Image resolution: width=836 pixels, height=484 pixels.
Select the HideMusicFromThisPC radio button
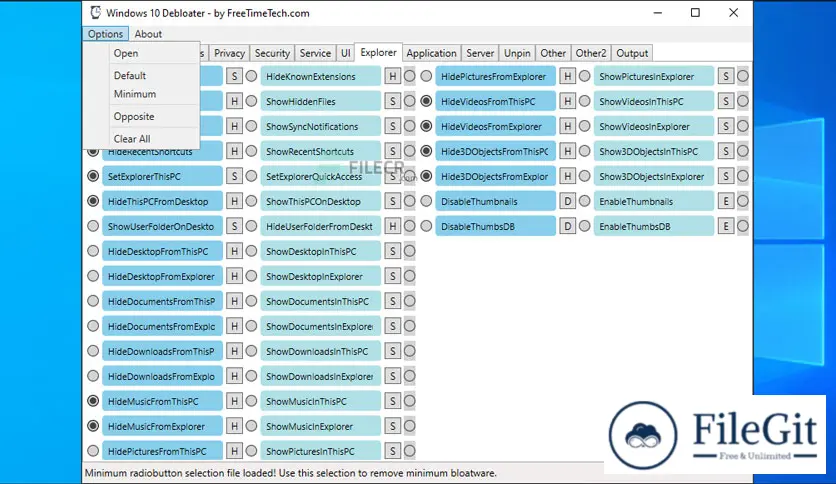pos(93,401)
